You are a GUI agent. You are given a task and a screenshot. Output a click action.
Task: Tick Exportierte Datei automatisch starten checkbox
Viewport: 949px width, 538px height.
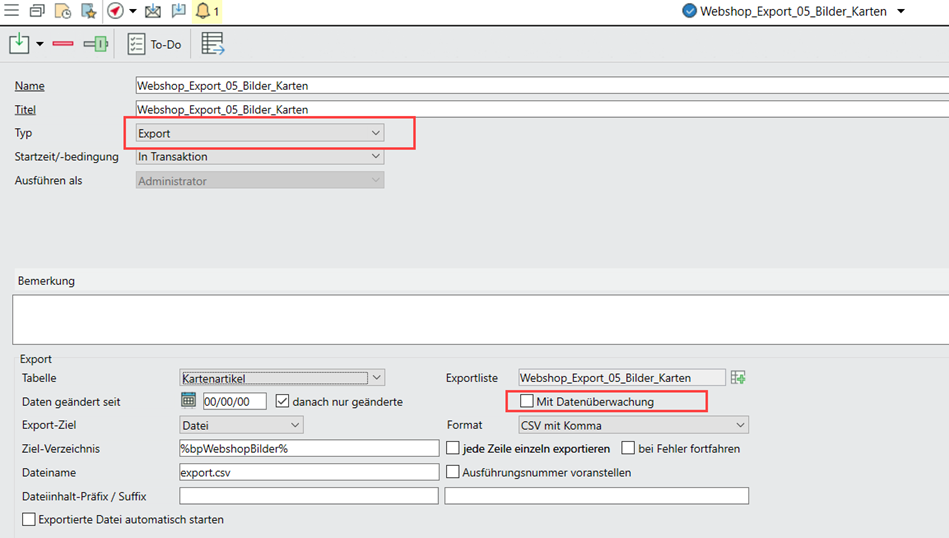(x=29, y=520)
